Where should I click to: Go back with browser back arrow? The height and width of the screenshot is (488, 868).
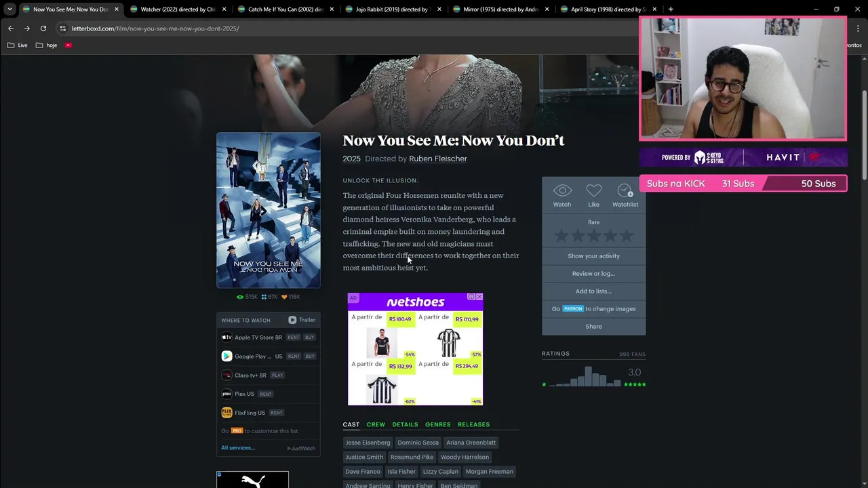click(10, 28)
